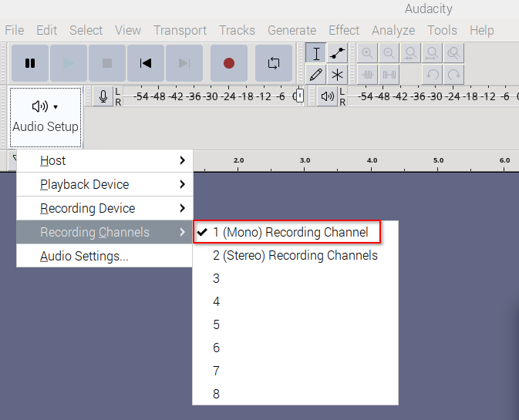Open the Edit menu
519x420 pixels.
click(x=47, y=30)
